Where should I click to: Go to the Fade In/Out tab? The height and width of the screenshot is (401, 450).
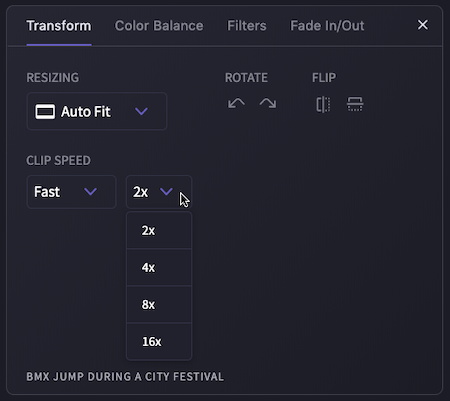[x=327, y=26]
